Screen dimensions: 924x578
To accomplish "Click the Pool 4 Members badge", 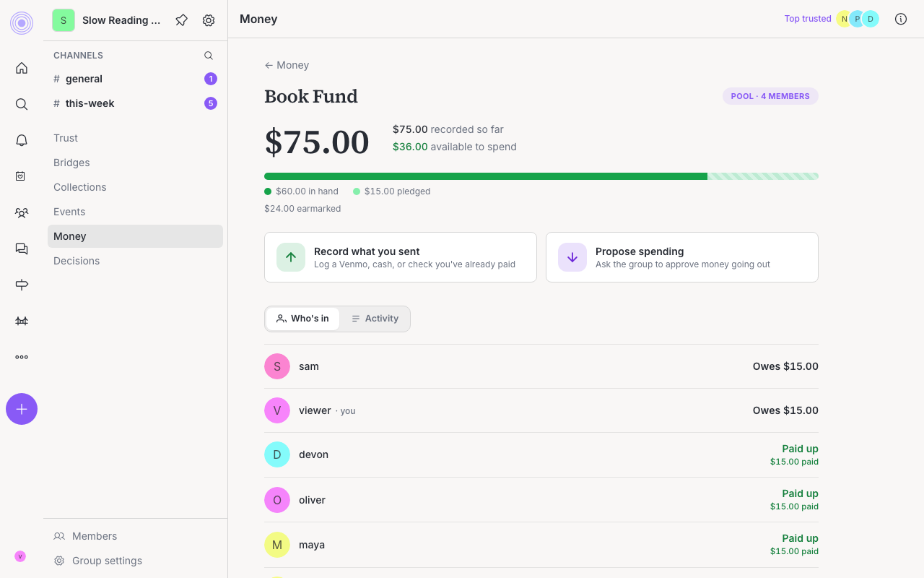I will click(770, 96).
